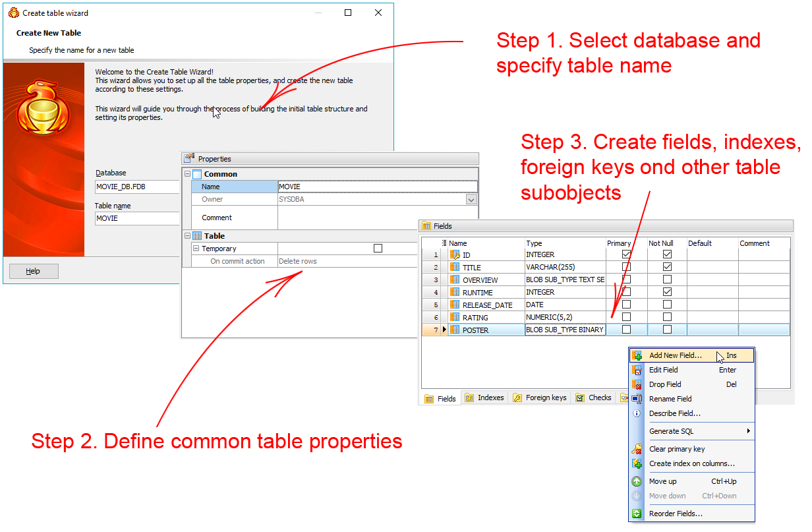The width and height of the screenshot is (812, 532).
Task: Uncheck Not Null for the TITLE field
Action: click(667, 267)
